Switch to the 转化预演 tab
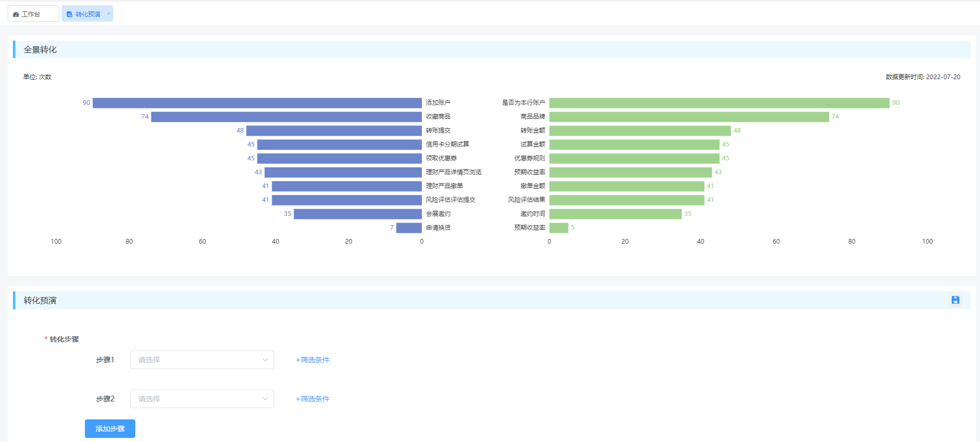Viewport: 980px width, 442px height. tap(87, 14)
